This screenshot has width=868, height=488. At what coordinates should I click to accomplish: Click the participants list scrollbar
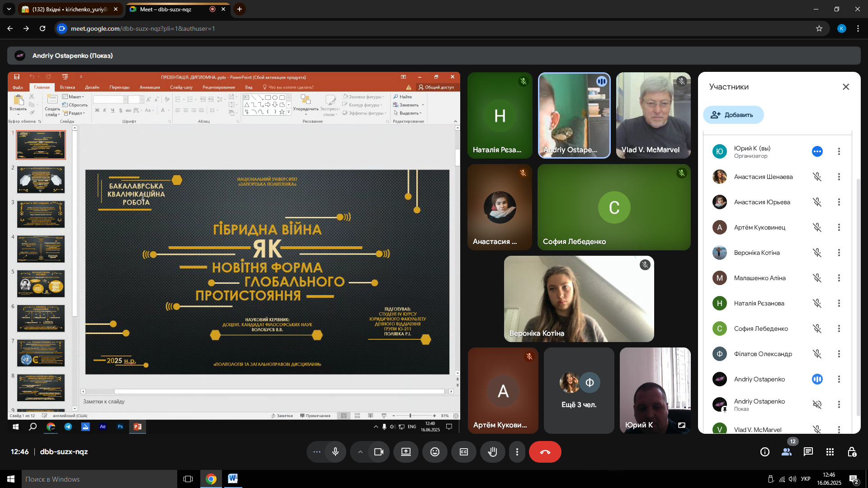(858, 294)
